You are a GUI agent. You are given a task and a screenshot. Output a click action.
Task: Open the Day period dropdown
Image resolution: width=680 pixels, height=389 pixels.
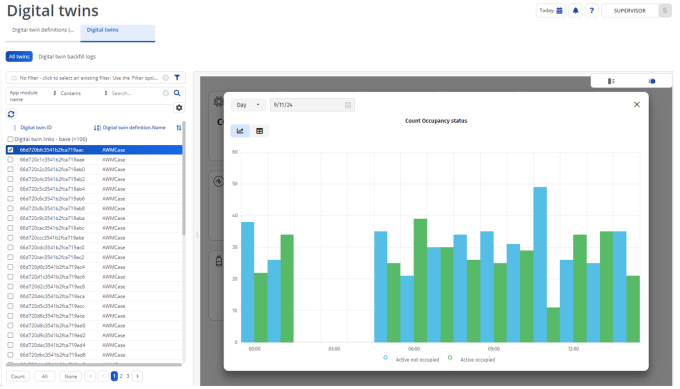pyautogui.click(x=248, y=105)
